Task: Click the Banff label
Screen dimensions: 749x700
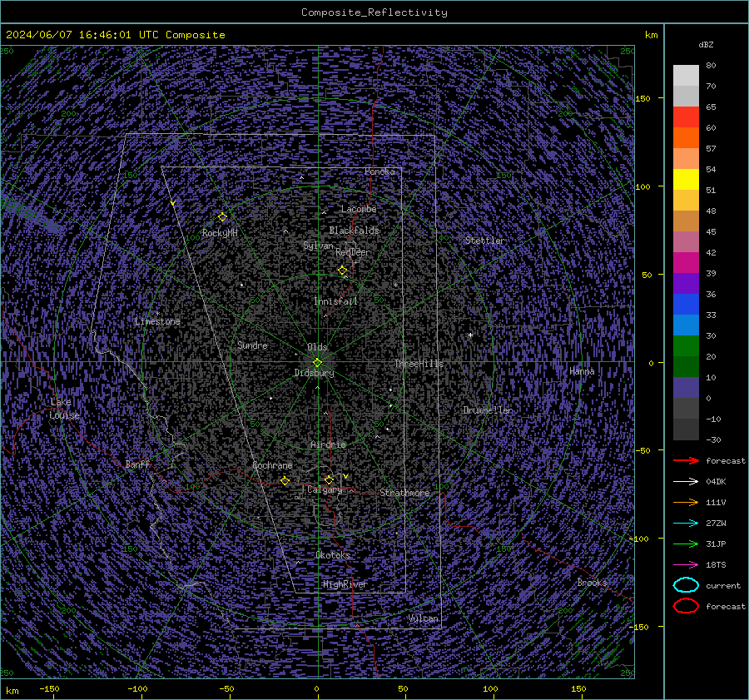Action: tap(137, 464)
